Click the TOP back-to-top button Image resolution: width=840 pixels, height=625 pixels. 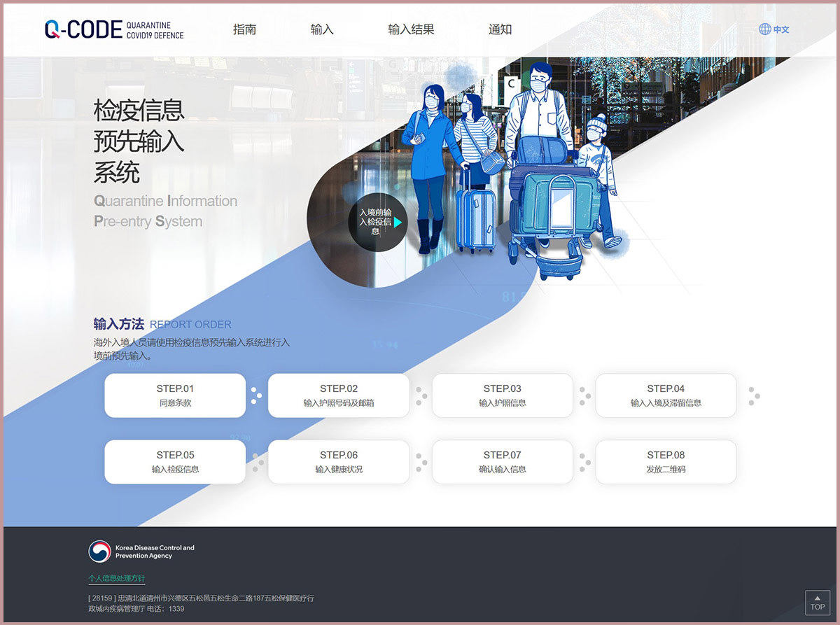point(817,603)
